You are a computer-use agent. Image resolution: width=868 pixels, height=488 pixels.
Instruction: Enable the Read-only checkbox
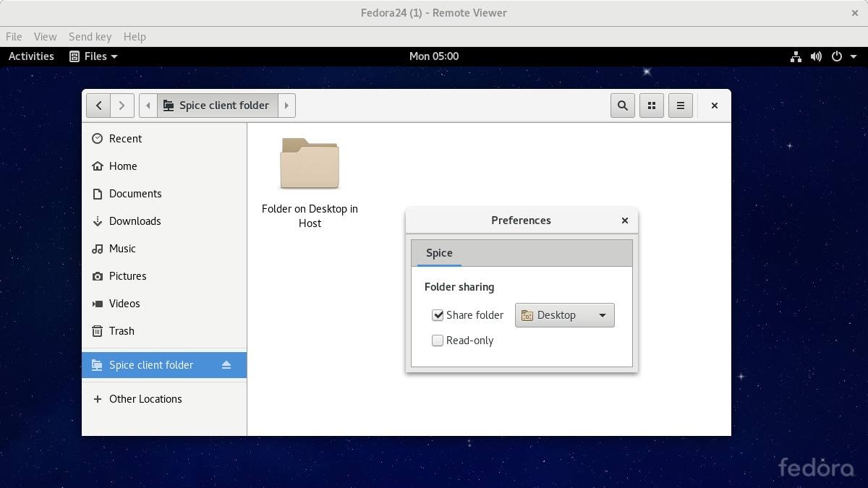pos(438,341)
